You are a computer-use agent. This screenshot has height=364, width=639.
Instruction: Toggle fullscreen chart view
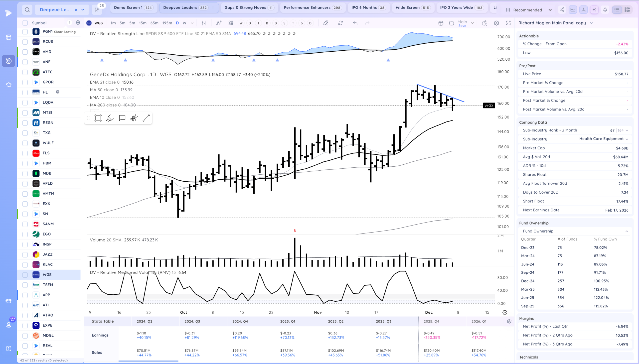[x=508, y=23]
